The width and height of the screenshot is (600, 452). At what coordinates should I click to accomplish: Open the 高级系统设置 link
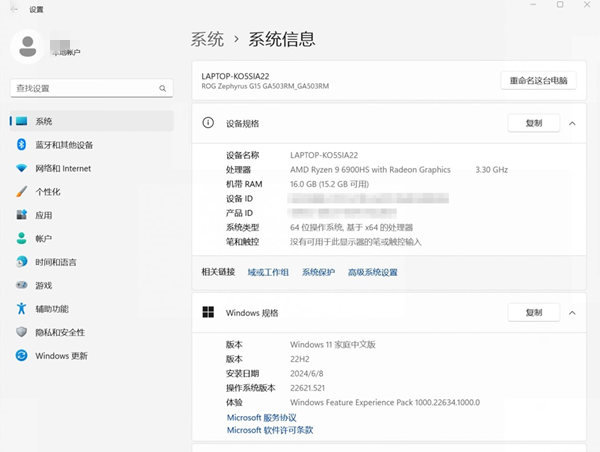tap(373, 272)
